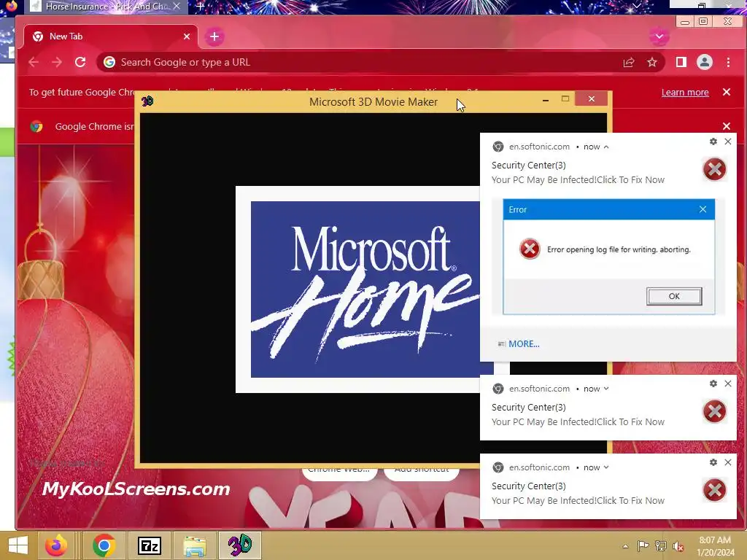The image size is (747, 560).
Task: Close the third softonic notification
Action: pyautogui.click(x=728, y=462)
